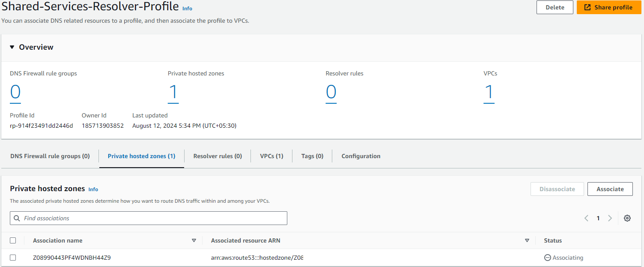Open Info link beside profile title

(187, 8)
